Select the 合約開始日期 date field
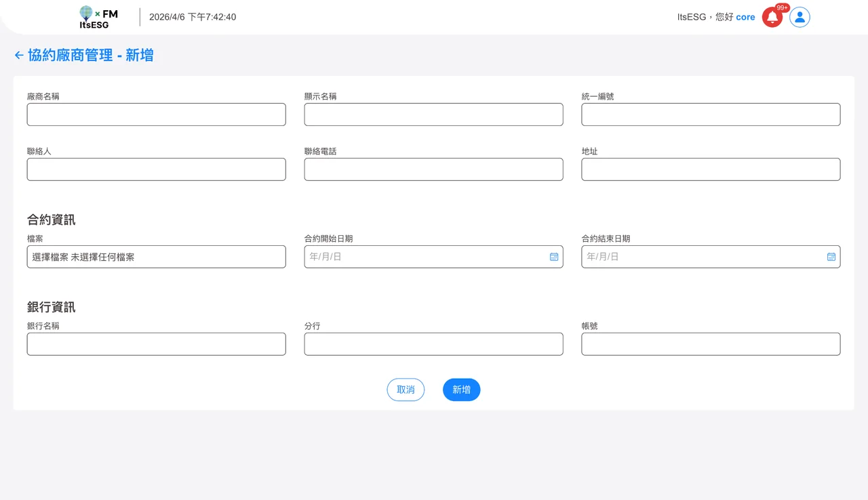The image size is (868, 500). tap(433, 257)
